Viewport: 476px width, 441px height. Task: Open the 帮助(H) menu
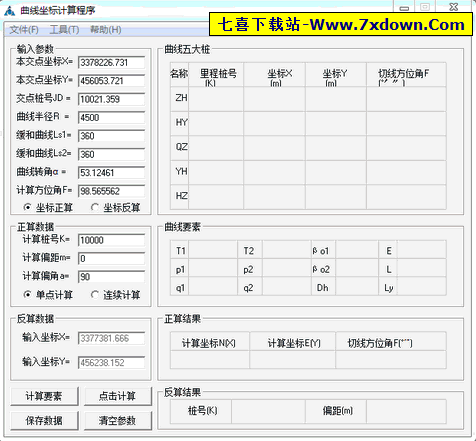[105, 30]
